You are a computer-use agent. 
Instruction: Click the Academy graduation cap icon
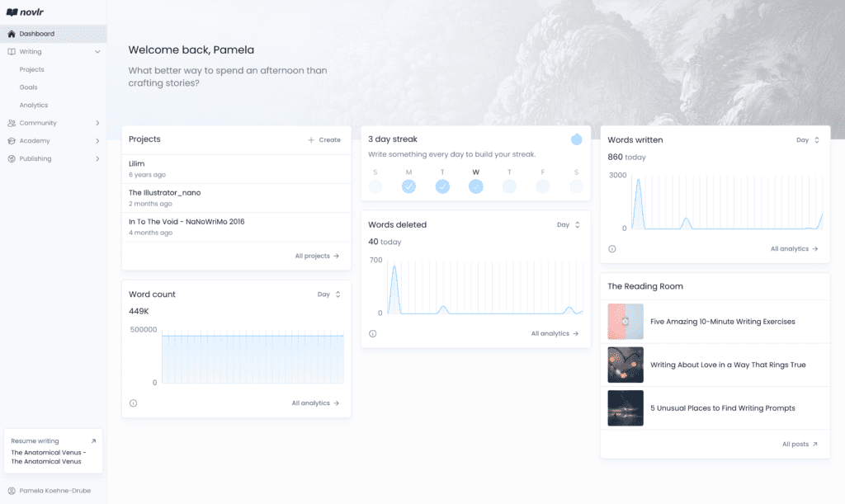point(12,140)
